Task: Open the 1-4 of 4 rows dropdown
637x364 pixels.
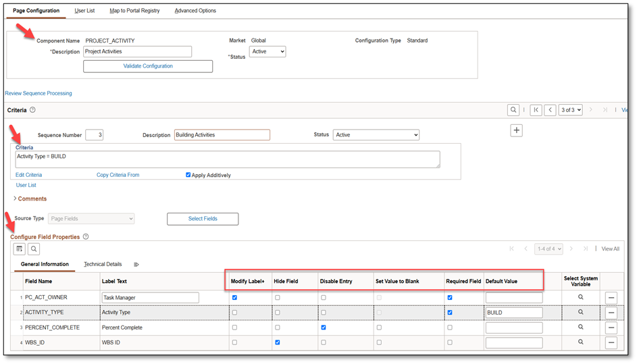Action: pyautogui.click(x=549, y=249)
